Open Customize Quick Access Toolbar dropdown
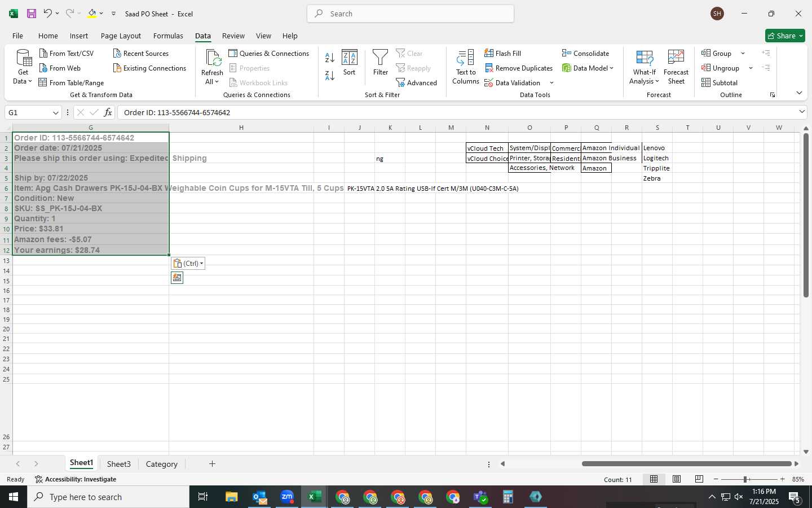This screenshot has width=812, height=508. [113, 14]
